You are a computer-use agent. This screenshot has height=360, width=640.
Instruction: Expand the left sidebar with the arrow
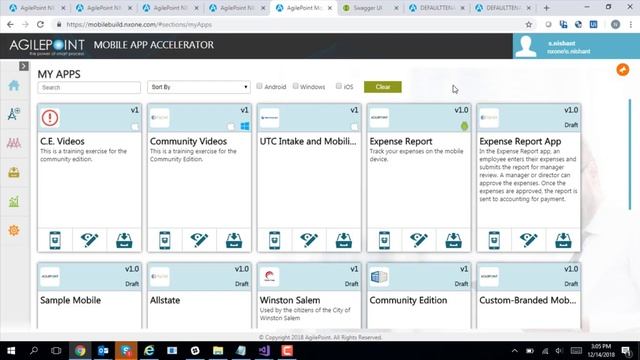click(24, 66)
